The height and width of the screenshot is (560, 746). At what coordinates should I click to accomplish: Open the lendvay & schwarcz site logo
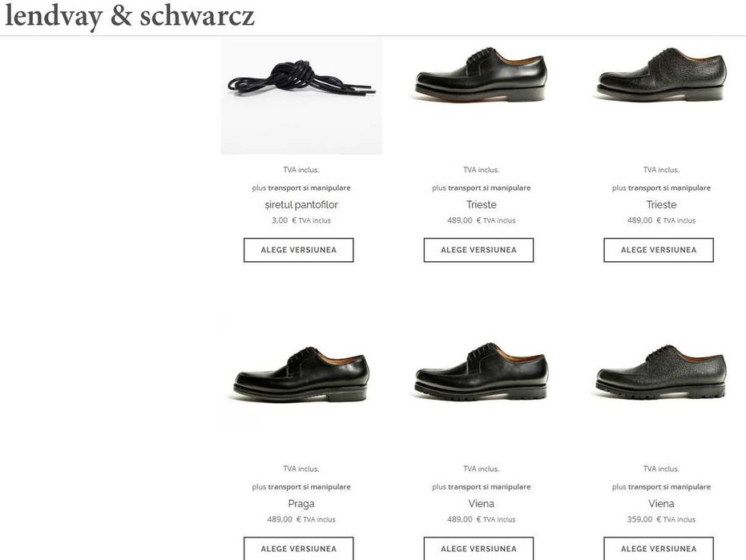pos(130,16)
